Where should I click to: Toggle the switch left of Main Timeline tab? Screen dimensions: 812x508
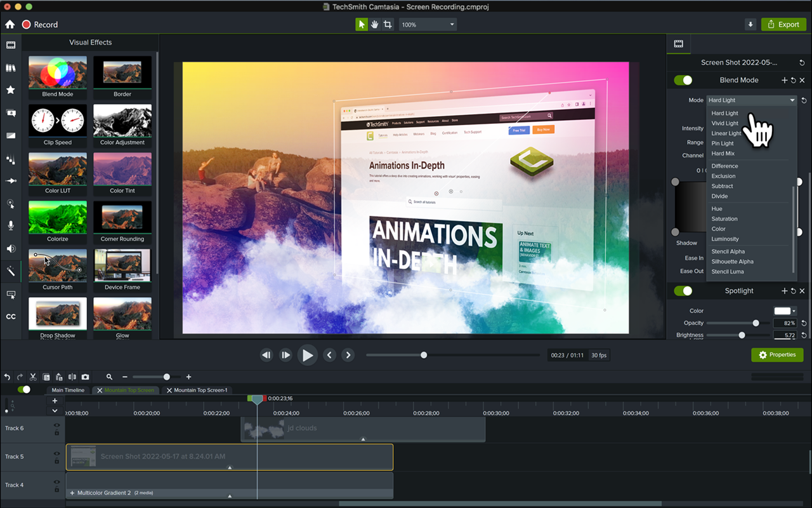pyautogui.click(x=24, y=389)
